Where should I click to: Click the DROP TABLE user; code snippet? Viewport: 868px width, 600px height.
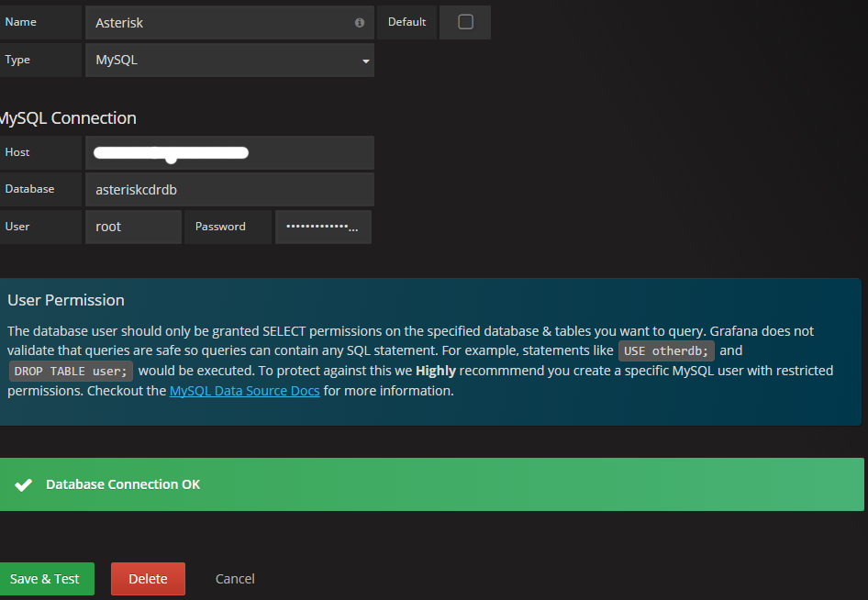pos(71,372)
